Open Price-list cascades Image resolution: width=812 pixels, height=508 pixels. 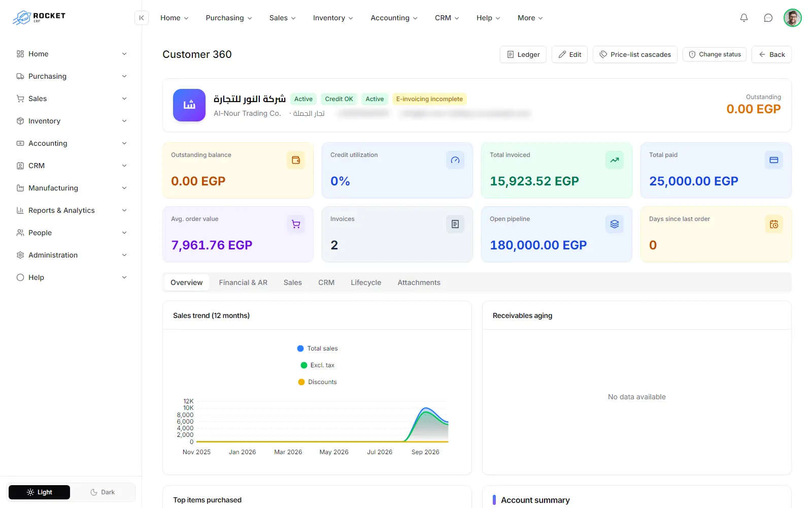(635, 54)
